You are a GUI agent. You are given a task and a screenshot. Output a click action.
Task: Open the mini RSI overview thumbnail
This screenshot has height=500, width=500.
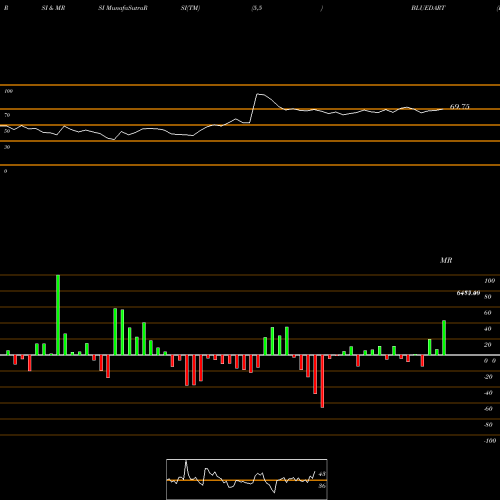tap(247, 479)
